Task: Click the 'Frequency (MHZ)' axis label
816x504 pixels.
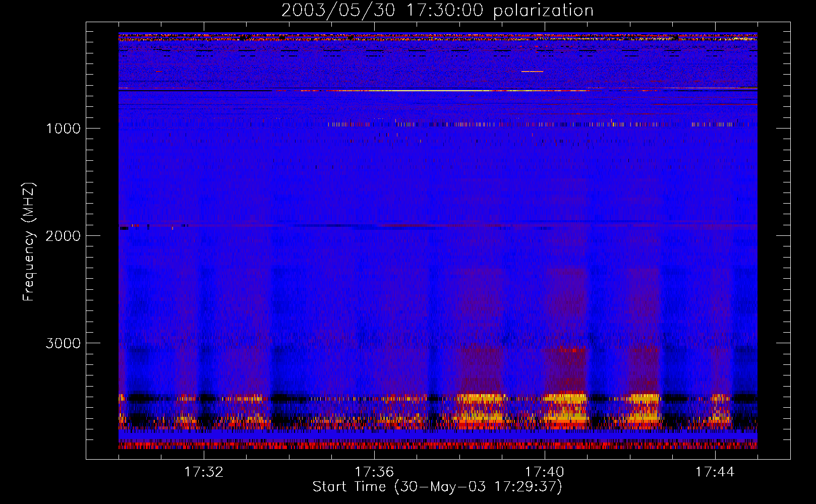Action: [x=29, y=241]
